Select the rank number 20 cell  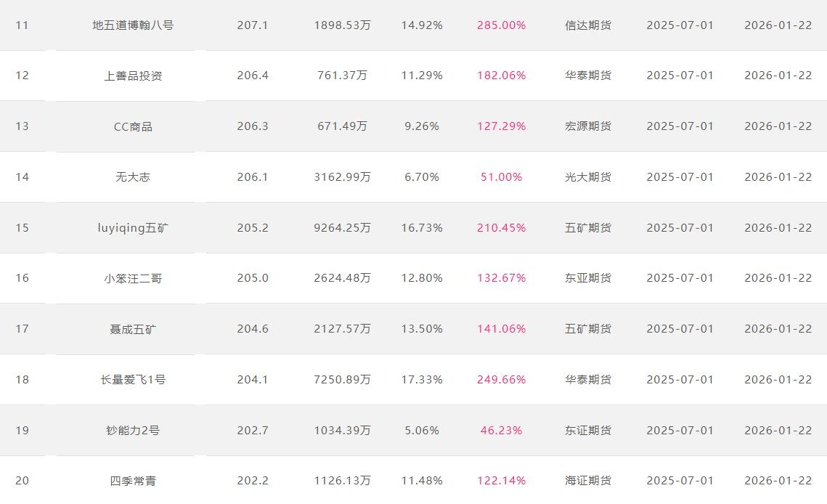point(23,481)
